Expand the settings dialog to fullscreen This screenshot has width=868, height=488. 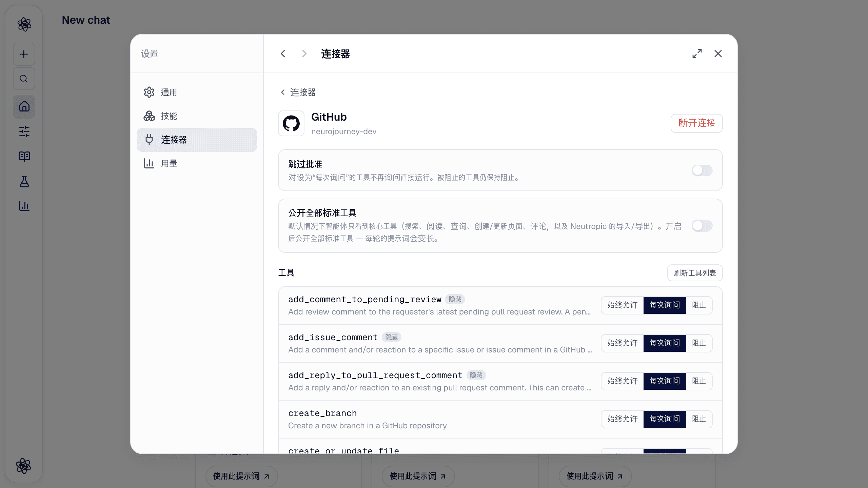click(697, 54)
